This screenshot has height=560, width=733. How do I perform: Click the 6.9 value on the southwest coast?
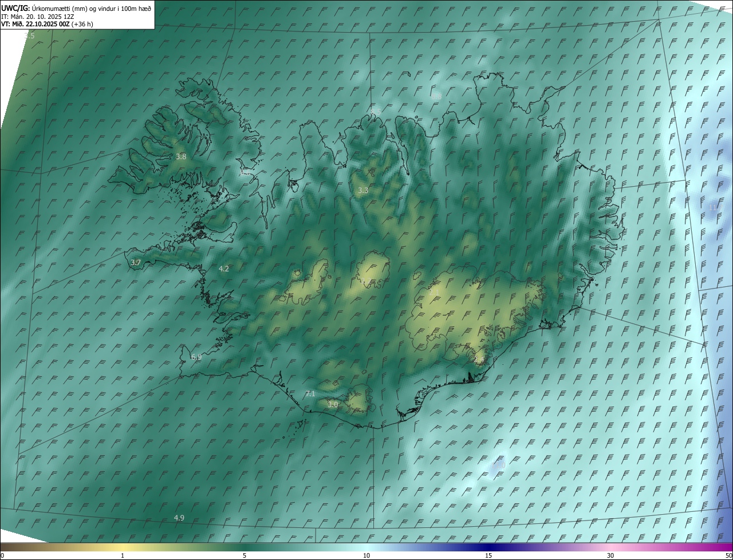tap(196, 357)
